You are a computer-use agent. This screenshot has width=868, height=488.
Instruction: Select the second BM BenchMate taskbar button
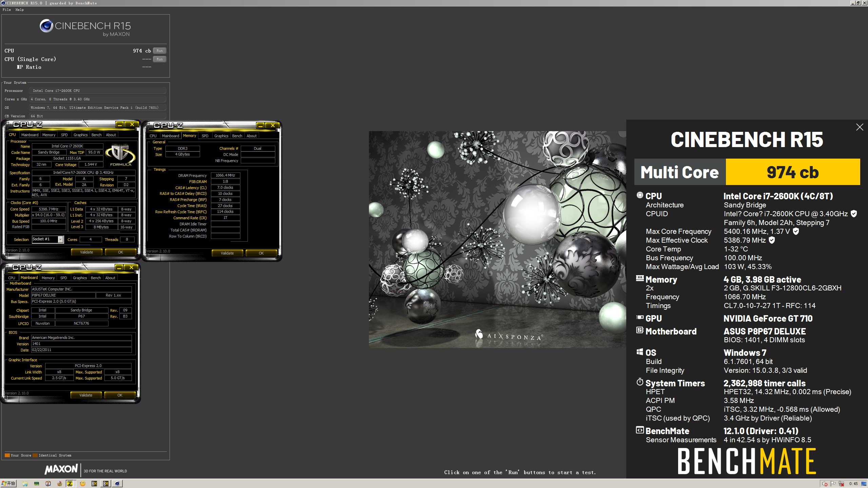coord(106,484)
